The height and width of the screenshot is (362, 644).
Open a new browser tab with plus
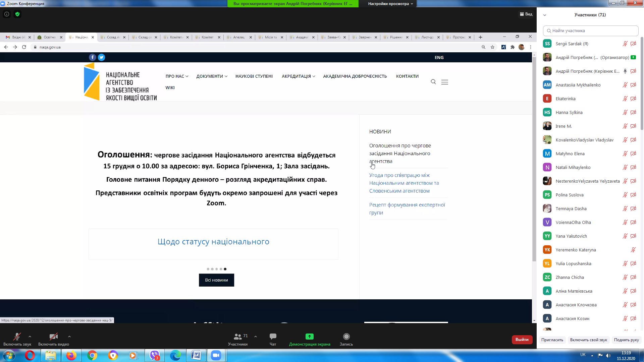tap(480, 37)
